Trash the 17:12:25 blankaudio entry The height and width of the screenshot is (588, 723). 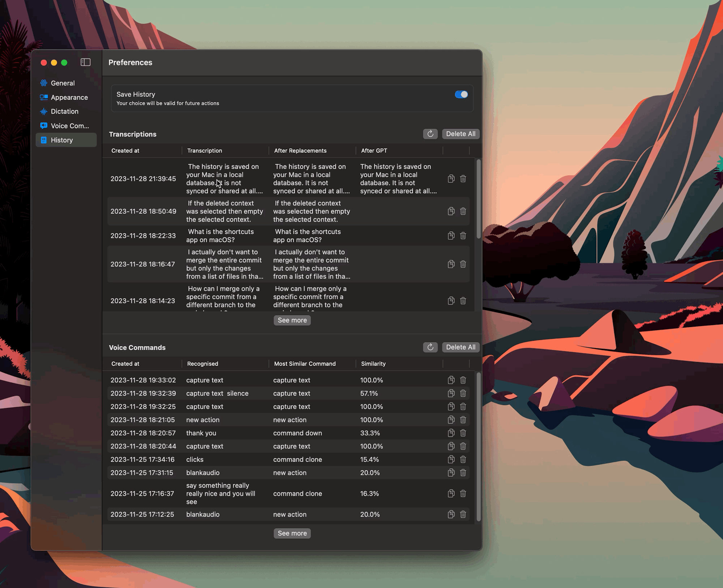tap(463, 514)
